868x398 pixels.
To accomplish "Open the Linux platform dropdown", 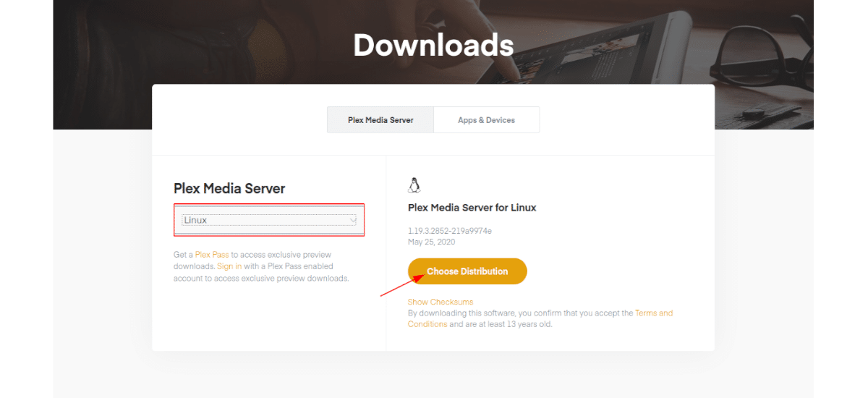I will pos(269,220).
